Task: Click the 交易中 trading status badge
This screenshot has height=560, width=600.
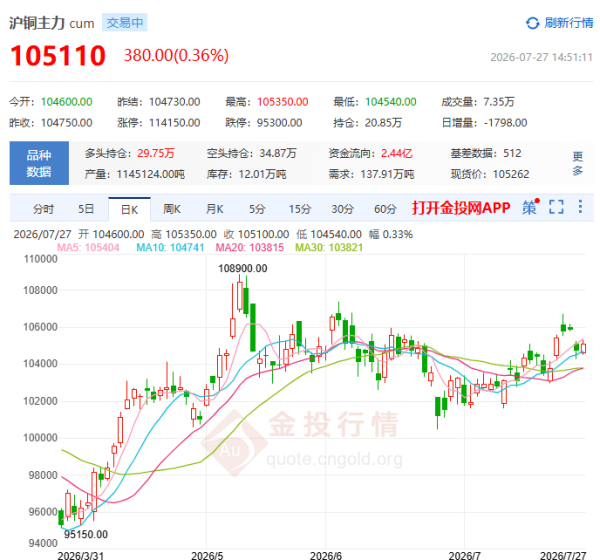Action: coord(125,23)
